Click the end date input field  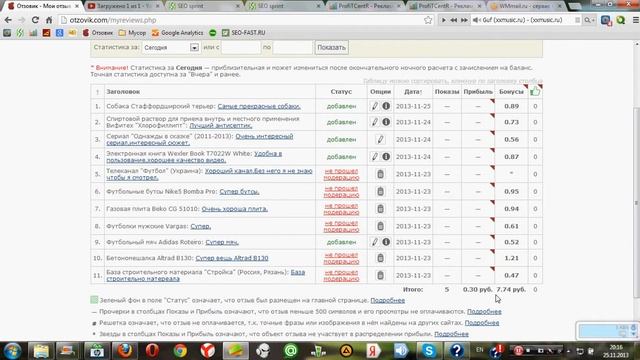293,47
